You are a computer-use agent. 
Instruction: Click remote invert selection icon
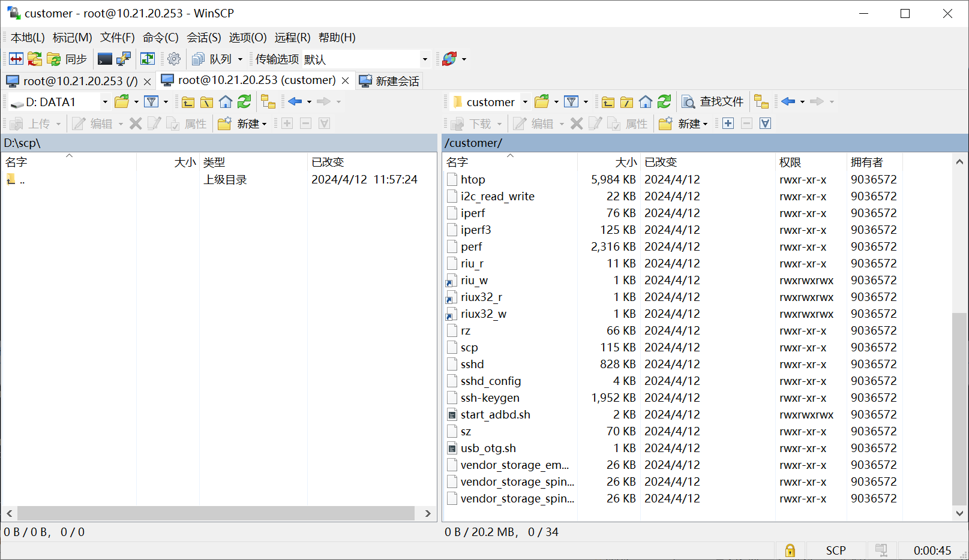click(765, 124)
